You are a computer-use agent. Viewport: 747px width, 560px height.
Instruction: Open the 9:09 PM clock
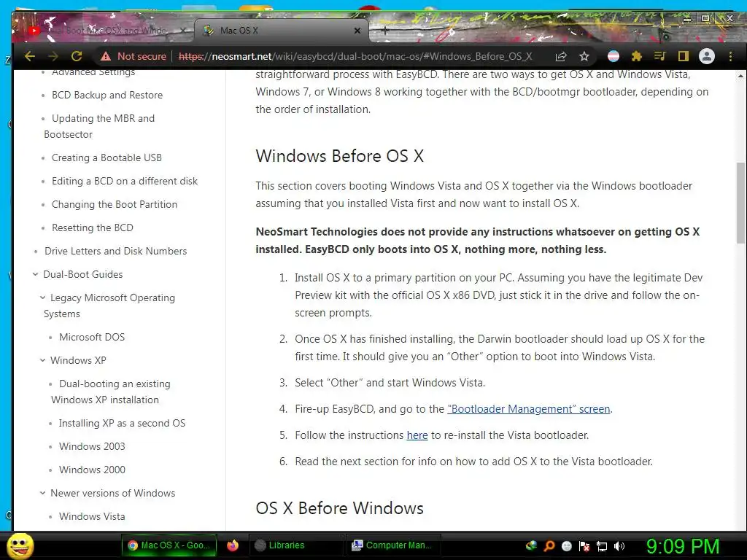(682, 546)
